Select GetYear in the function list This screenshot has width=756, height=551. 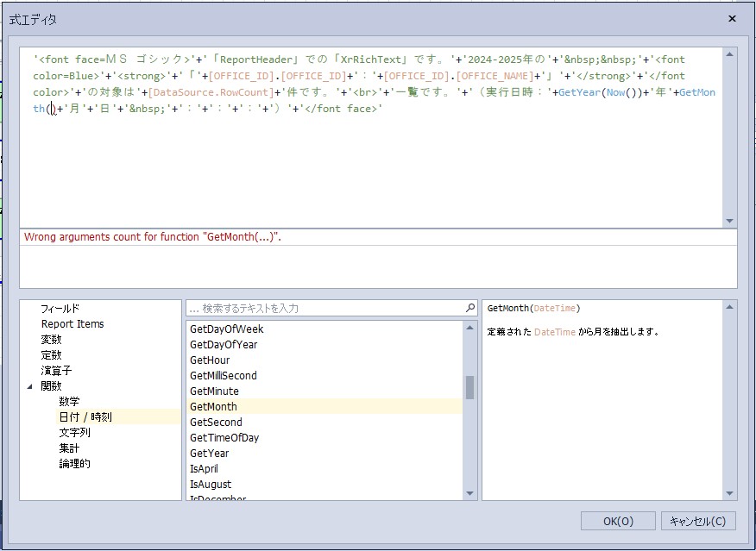tap(209, 454)
